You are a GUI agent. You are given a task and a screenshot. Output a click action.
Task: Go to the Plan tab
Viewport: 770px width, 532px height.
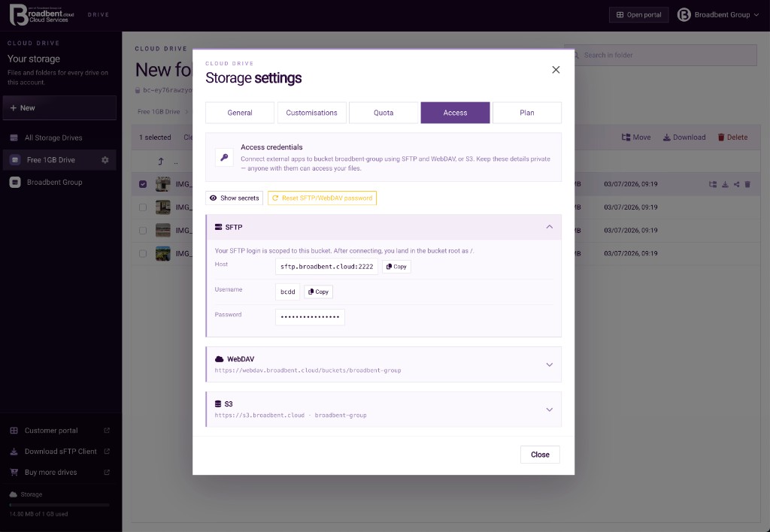point(527,113)
